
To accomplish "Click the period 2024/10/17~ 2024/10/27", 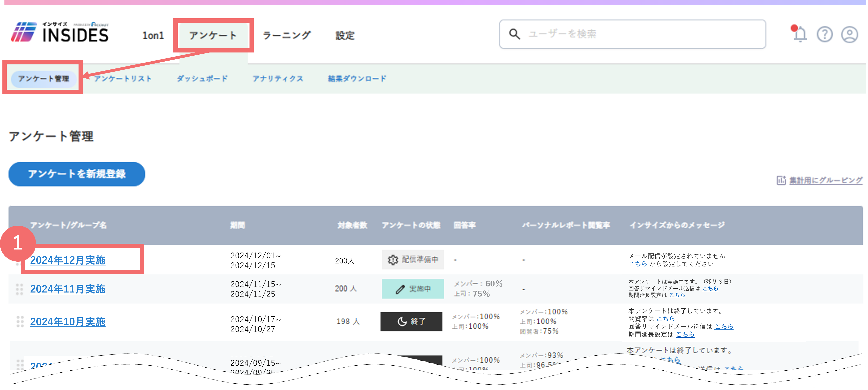I will point(255,324).
